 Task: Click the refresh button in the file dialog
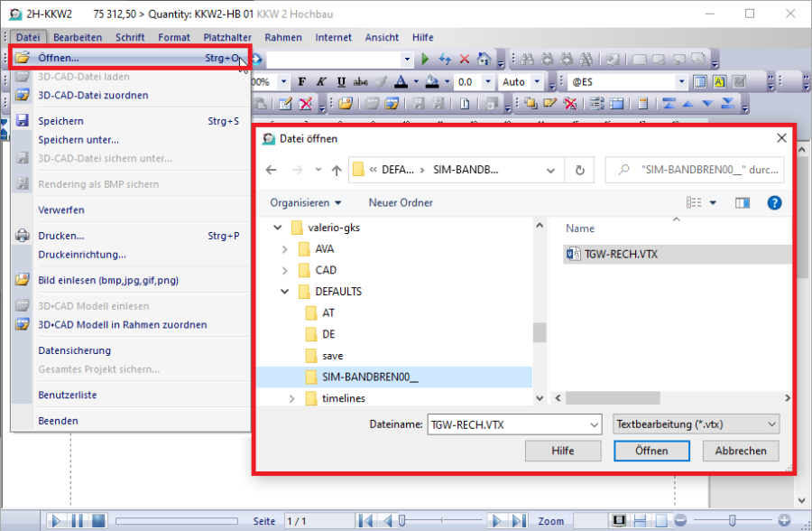pyautogui.click(x=579, y=169)
